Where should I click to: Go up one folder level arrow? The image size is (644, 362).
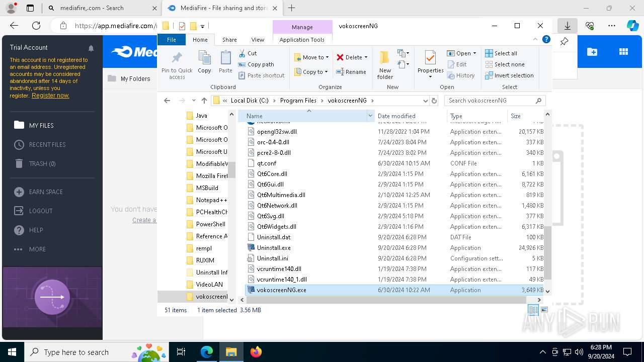(x=204, y=101)
